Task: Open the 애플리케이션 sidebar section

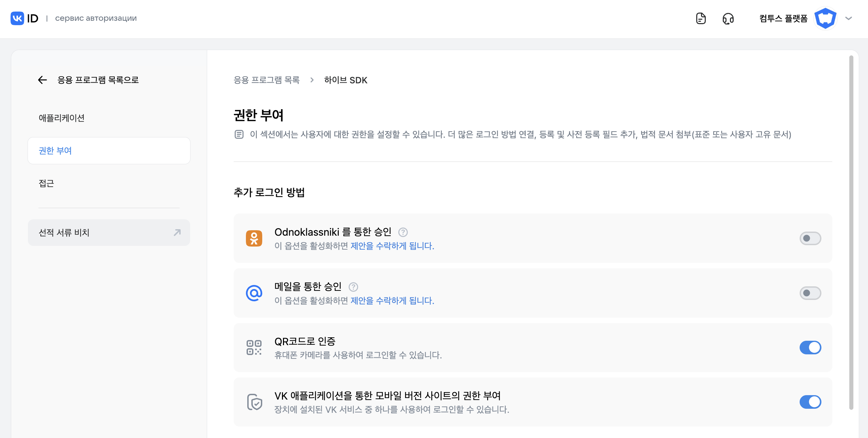Action: coord(62,118)
